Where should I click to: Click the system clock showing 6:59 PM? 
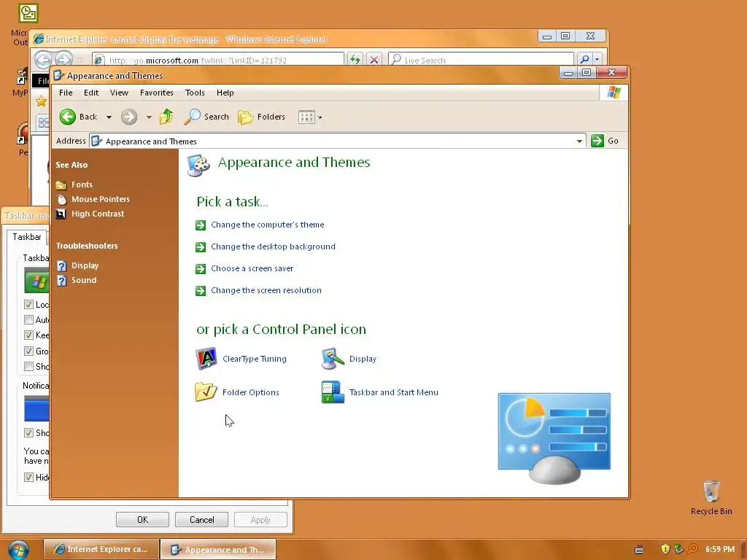click(719, 550)
